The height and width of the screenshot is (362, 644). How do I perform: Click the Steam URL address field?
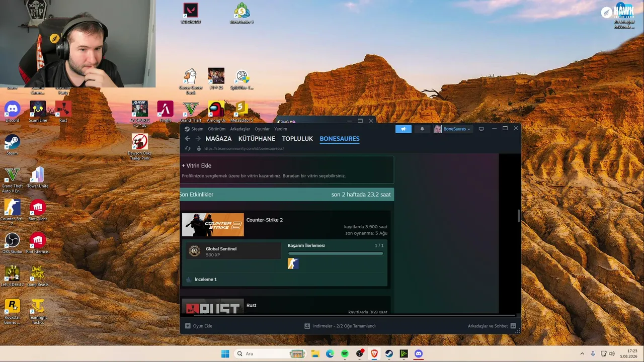pos(244,149)
